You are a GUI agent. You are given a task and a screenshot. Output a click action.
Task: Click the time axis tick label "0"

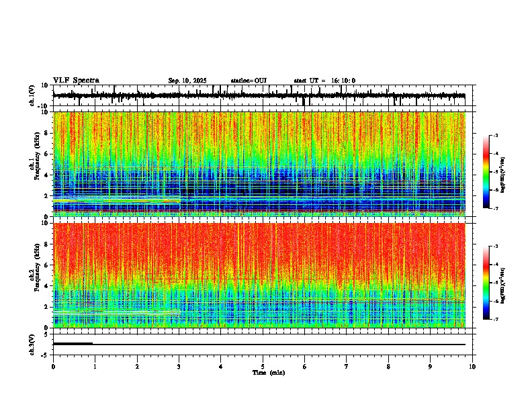pyautogui.click(x=53, y=367)
